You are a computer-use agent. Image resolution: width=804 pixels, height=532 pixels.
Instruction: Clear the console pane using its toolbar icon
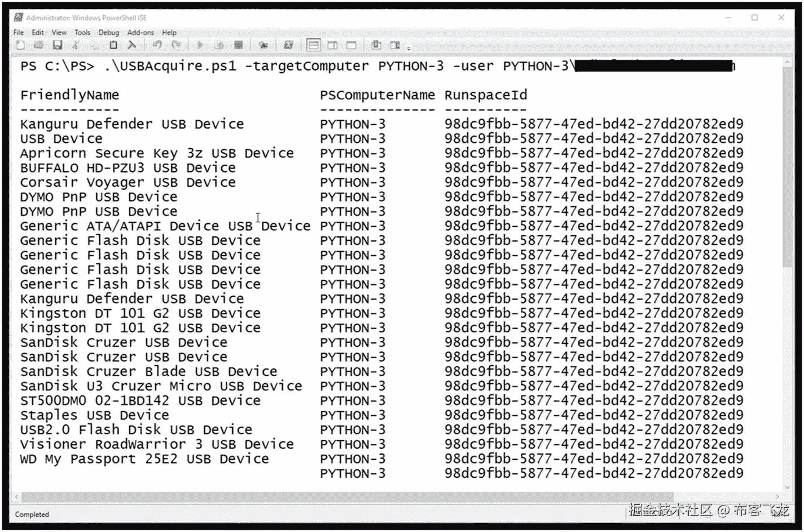131,45
